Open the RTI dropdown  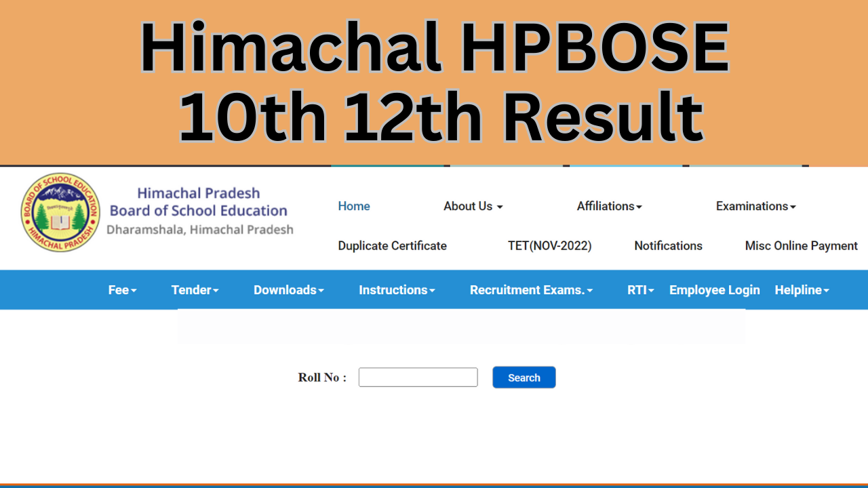click(x=640, y=290)
